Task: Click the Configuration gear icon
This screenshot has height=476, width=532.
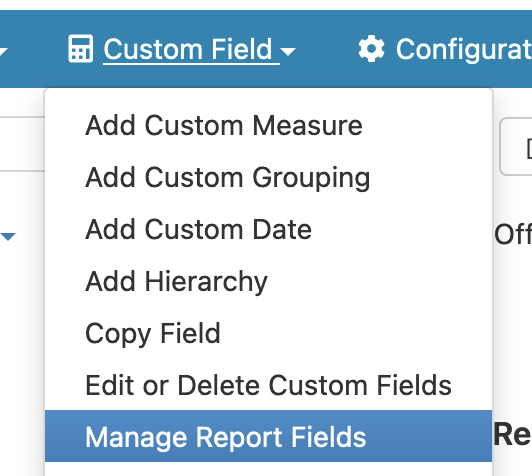Action: point(372,49)
